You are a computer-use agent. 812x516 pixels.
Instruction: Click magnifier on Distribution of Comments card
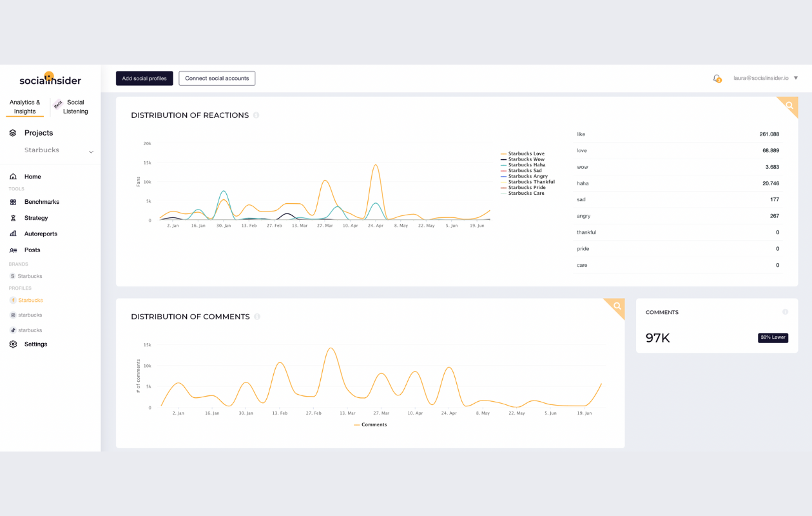(617, 306)
